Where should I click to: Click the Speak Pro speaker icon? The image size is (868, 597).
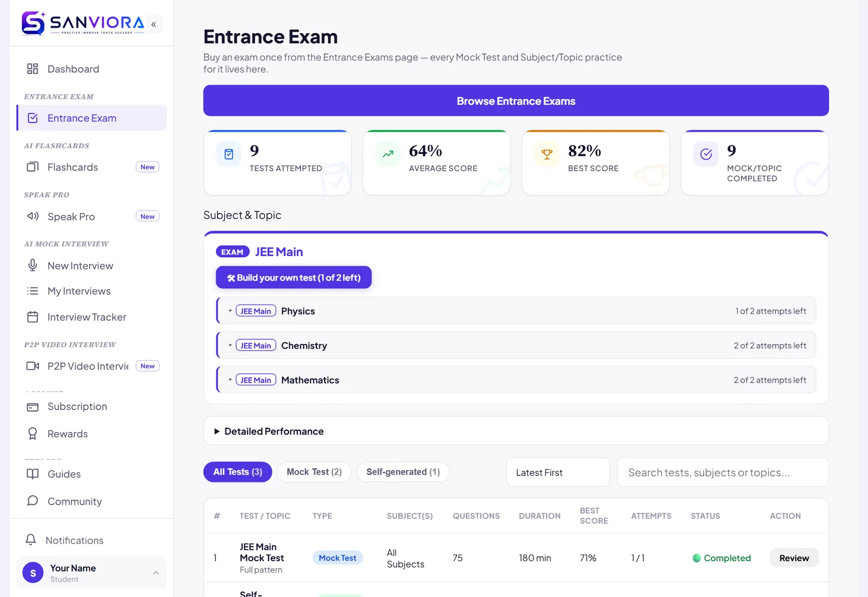click(33, 216)
